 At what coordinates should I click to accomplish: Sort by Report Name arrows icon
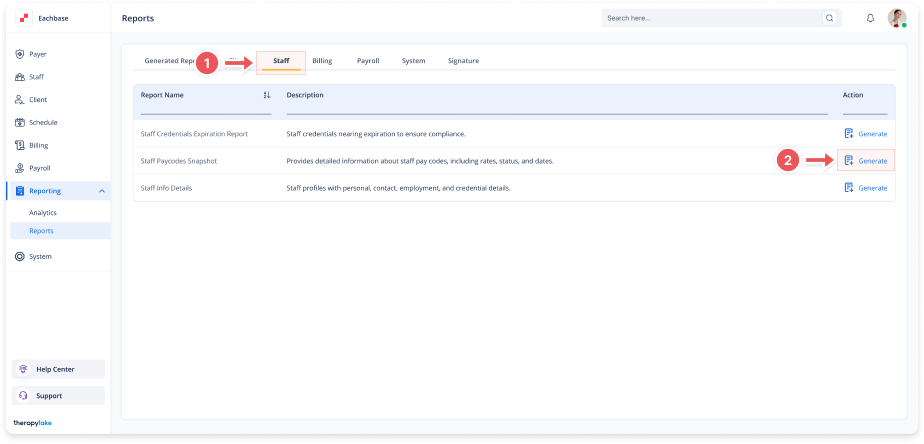266,95
